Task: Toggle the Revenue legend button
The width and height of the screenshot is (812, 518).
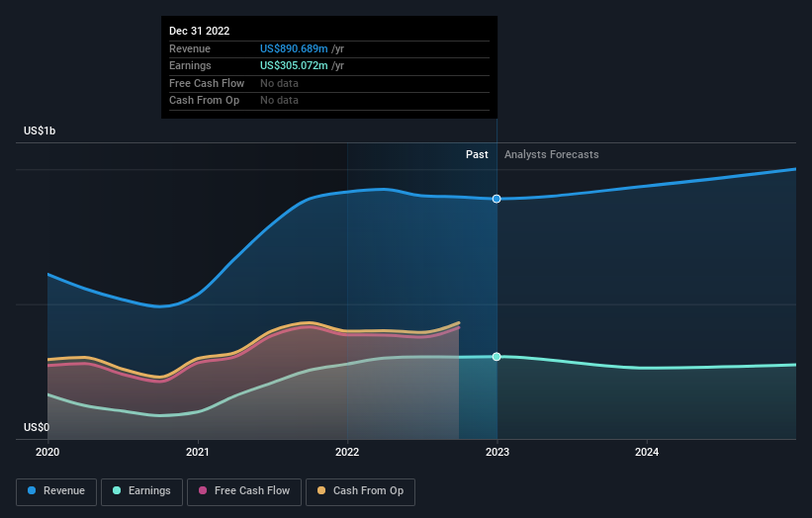Action: (56, 491)
